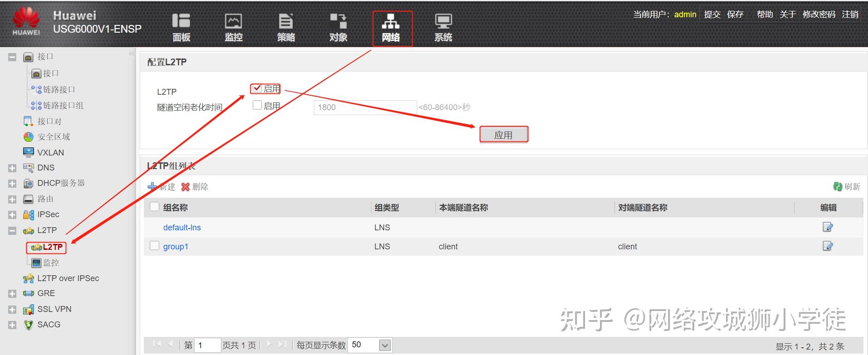Open the default-lns group link
The image size is (868, 355).
(182, 228)
